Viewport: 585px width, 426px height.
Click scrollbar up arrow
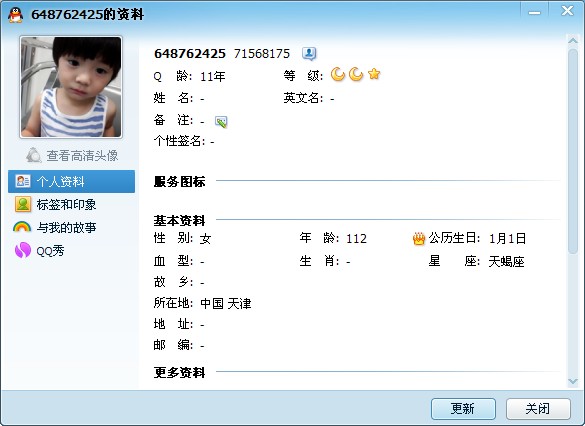[573, 41]
